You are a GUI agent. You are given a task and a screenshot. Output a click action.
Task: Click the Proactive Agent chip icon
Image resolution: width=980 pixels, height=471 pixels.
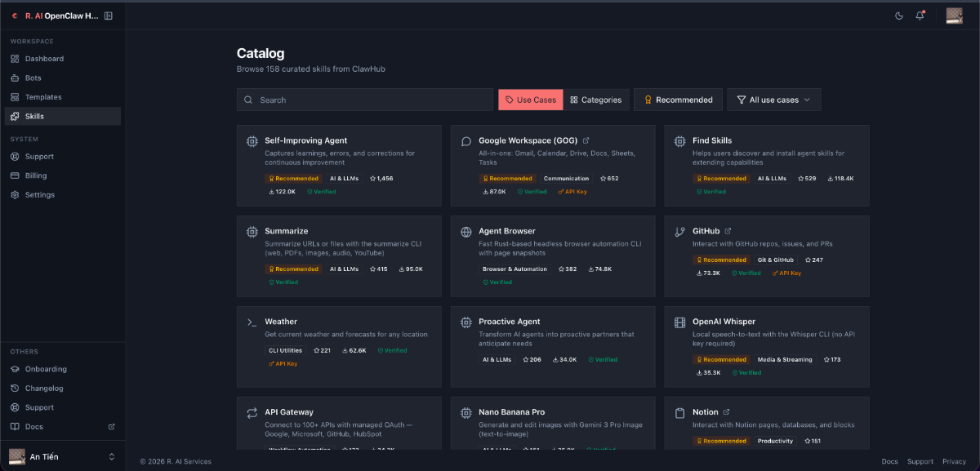pyautogui.click(x=466, y=322)
